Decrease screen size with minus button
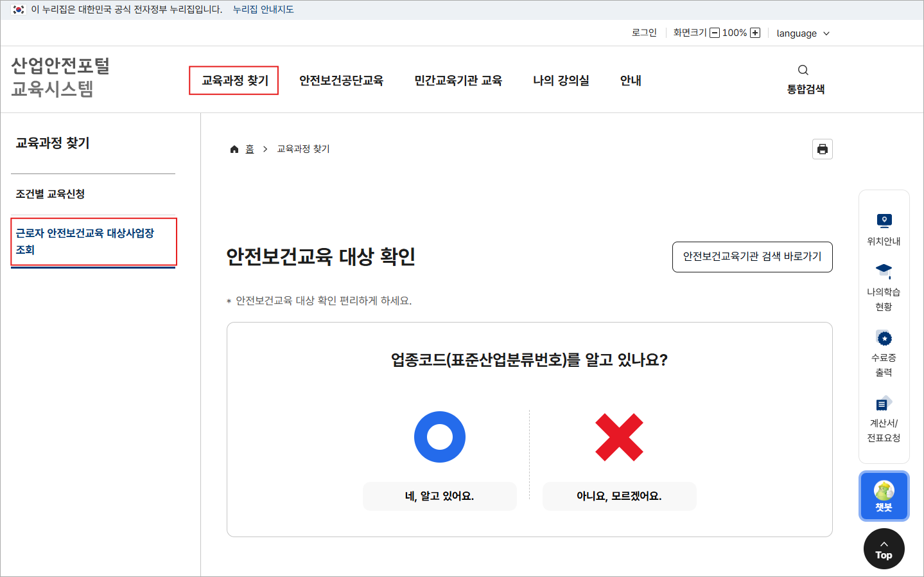924x577 pixels. pyautogui.click(x=715, y=33)
